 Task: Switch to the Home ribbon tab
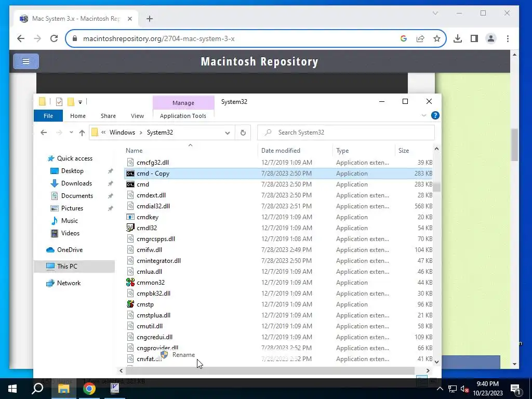(78, 116)
